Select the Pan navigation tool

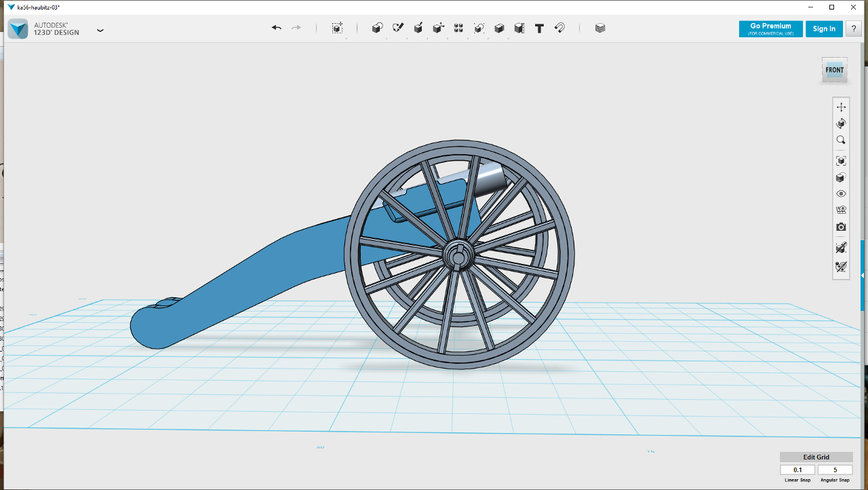[841, 107]
